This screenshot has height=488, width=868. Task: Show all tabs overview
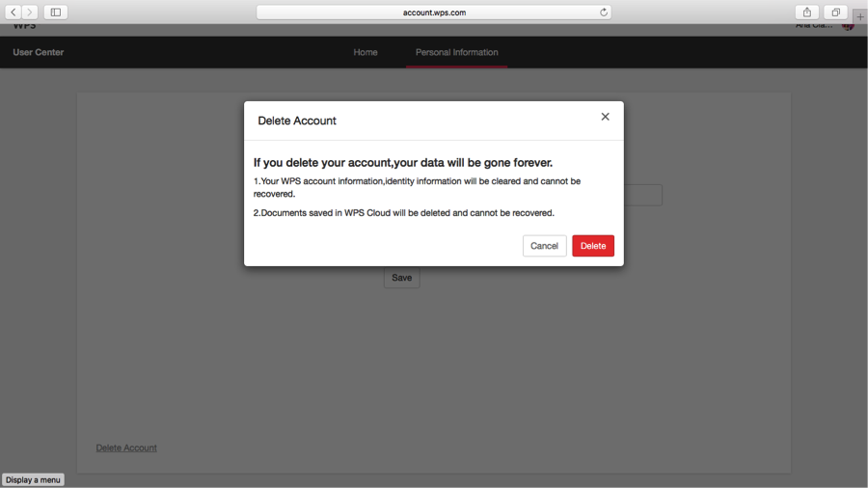[x=836, y=13]
